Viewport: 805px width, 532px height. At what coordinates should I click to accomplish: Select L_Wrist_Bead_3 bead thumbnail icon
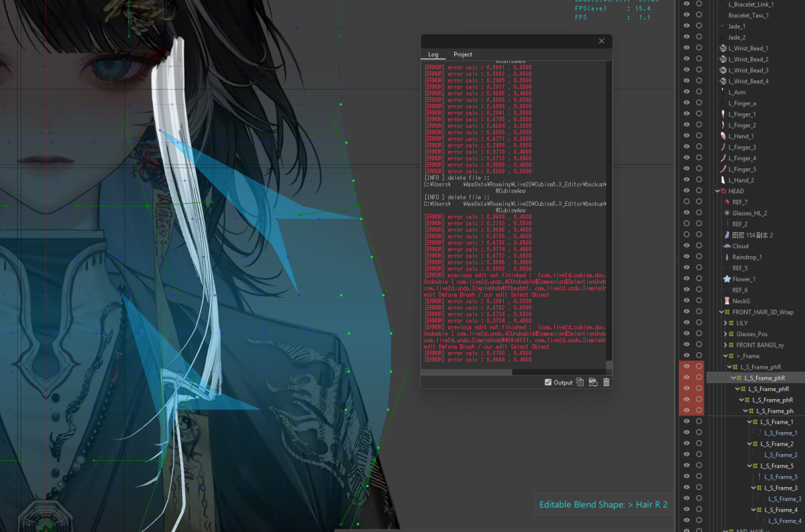pos(722,70)
